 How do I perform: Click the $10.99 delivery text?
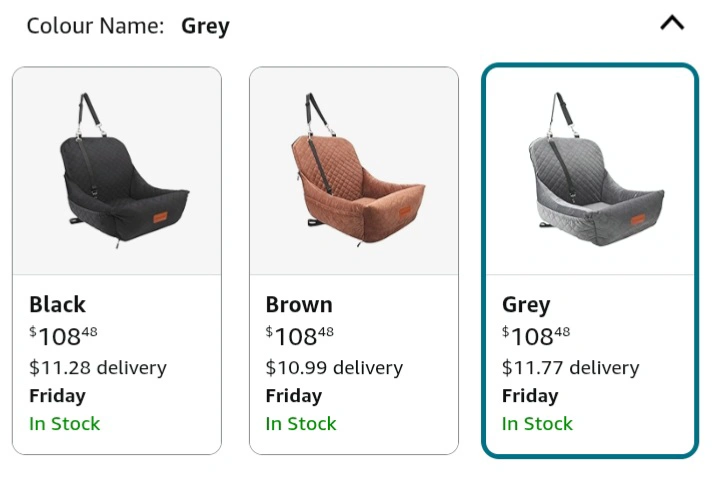pos(334,367)
